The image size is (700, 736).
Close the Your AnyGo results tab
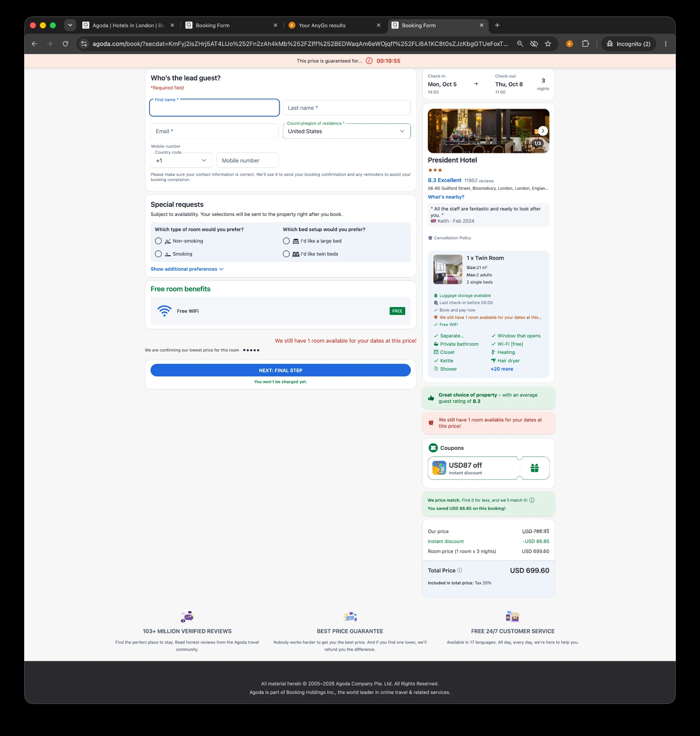pyautogui.click(x=378, y=25)
